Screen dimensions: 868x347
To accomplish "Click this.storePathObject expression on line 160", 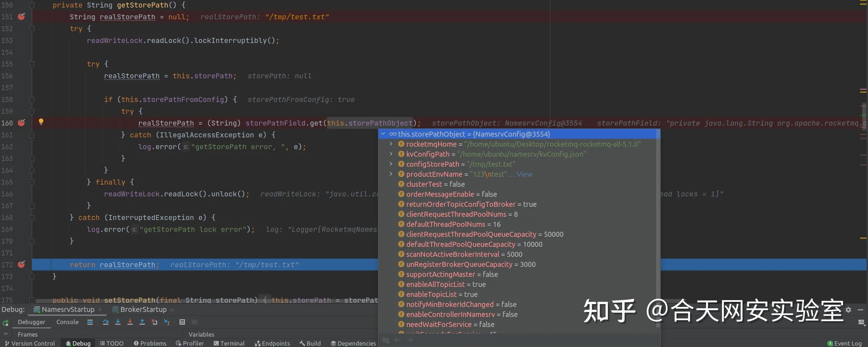I will 370,123.
